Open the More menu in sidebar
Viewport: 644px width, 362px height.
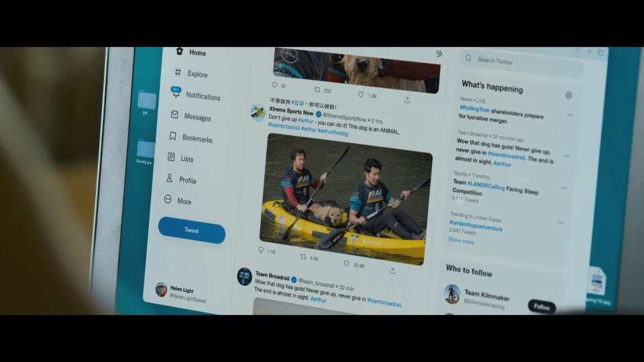[178, 200]
